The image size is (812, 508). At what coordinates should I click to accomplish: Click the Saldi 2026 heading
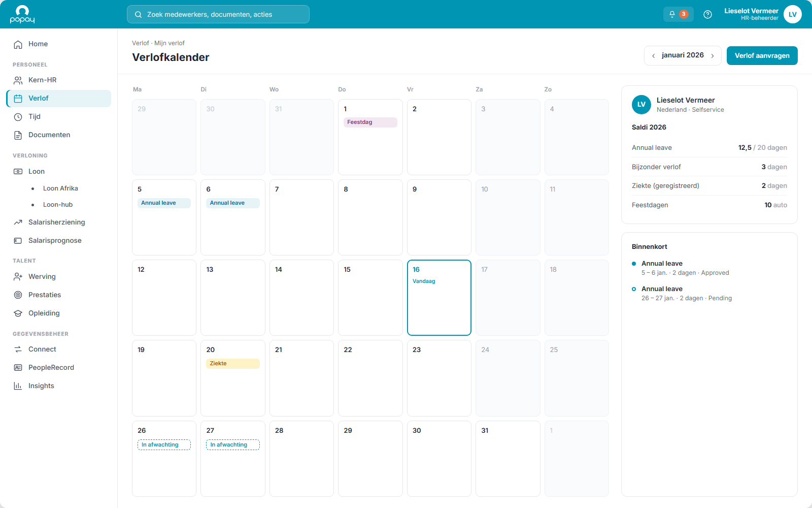[649, 128]
